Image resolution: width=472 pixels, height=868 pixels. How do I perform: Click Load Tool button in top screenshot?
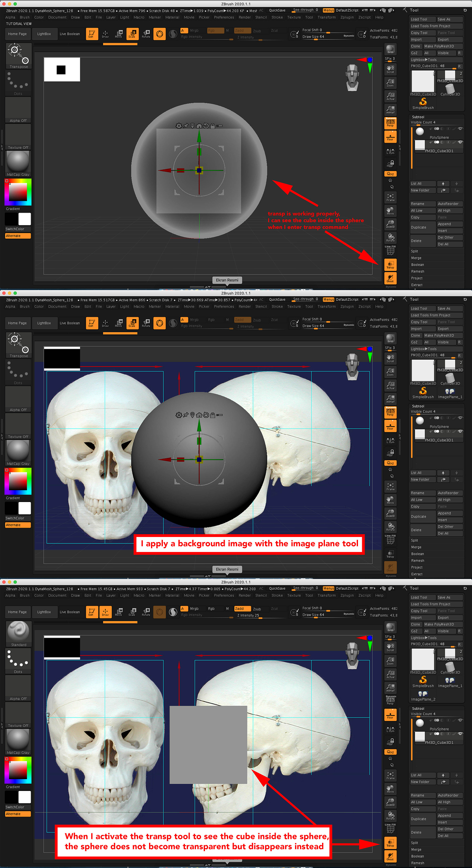tap(423, 19)
